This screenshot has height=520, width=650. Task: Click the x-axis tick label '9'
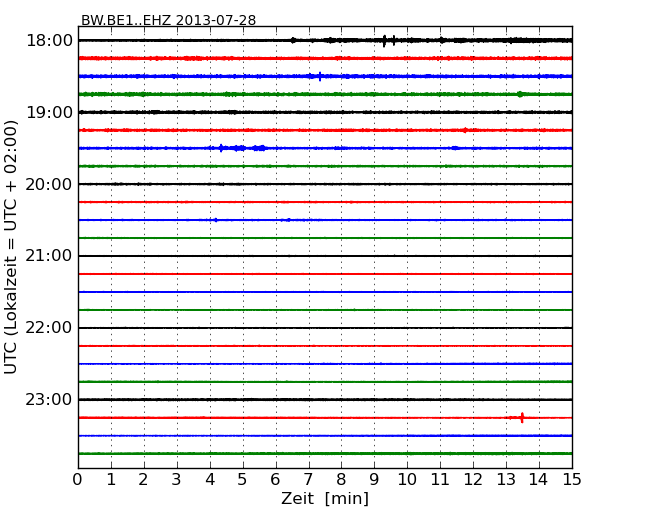pyautogui.click(x=374, y=480)
